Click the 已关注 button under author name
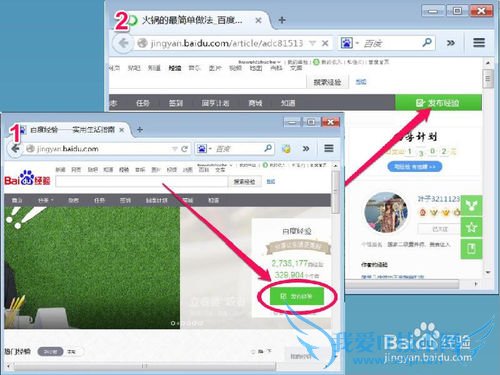The image size is (500, 375). click(440, 229)
